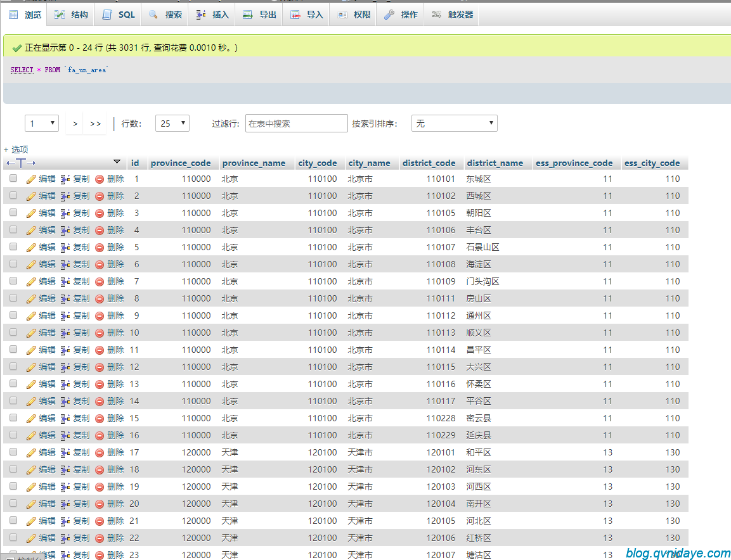The image size is (731, 560).
Task: Click the SELECT keyword link in query
Action: point(22,70)
